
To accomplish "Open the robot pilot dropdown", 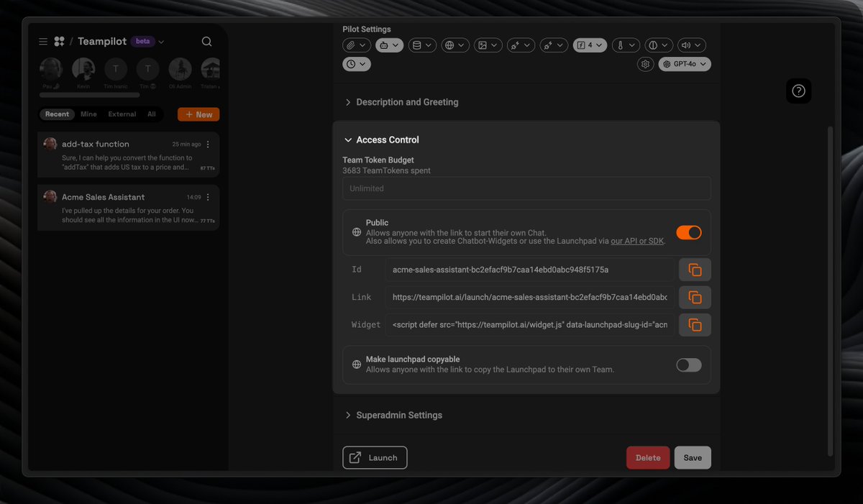I will pos(390,45).
